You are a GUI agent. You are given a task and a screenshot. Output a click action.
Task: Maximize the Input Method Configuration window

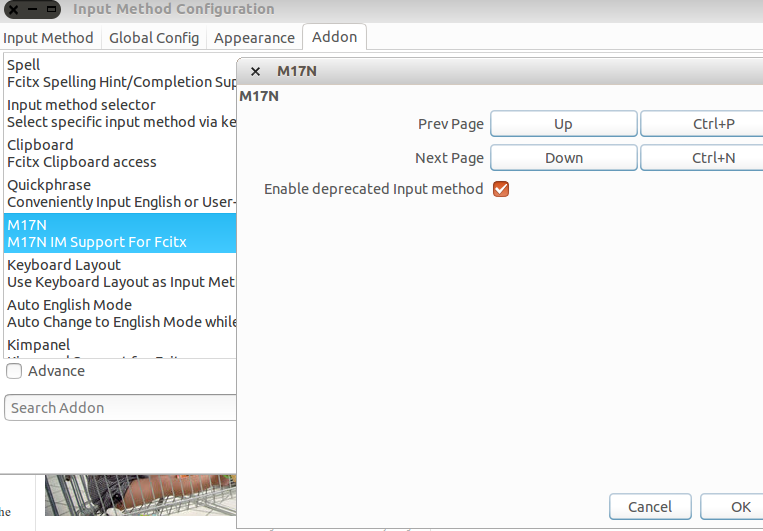click(51, 9)
